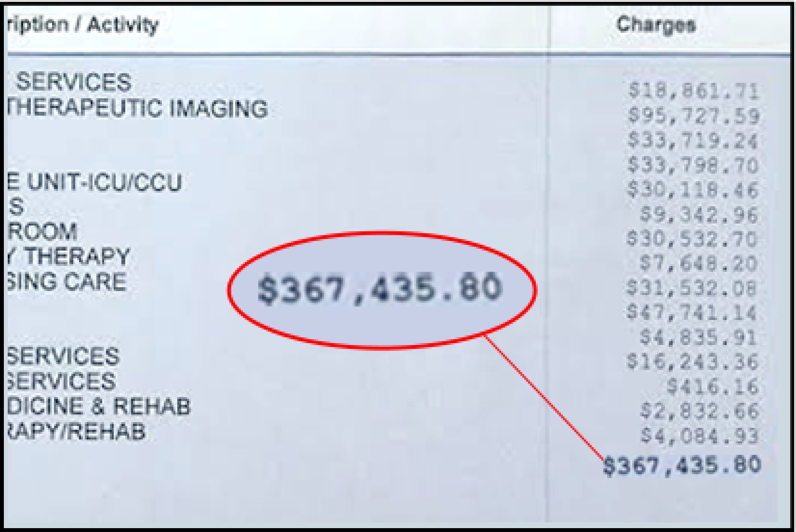
Task: Select the $30,118.46 ICU/CCU charge
Action: click(693, 190)
